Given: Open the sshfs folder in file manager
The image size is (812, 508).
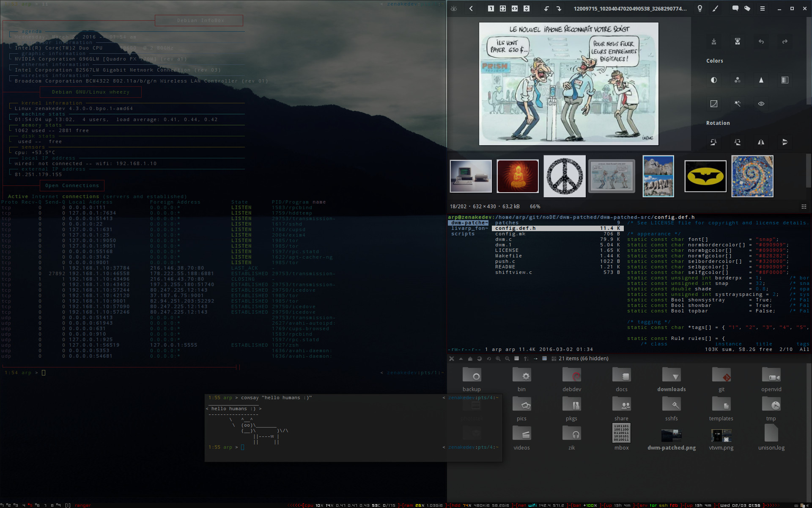Looking at the screenshot, I should click(672, 409).
